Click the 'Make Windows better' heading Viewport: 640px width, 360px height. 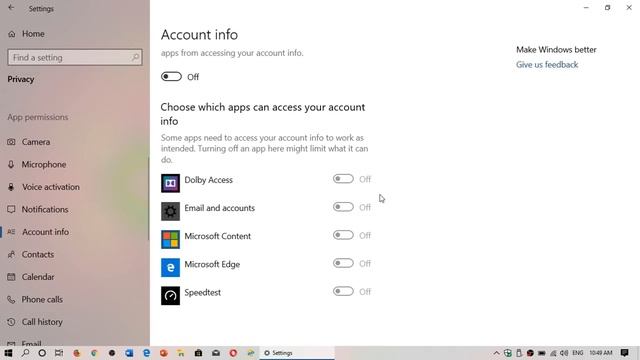tap(556, 50)
